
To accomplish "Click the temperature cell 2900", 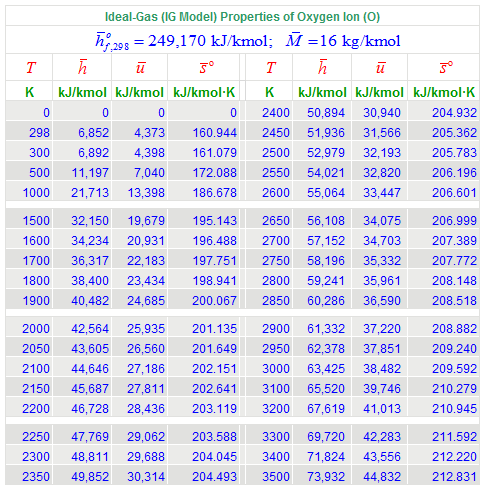I will coord(276,329).
